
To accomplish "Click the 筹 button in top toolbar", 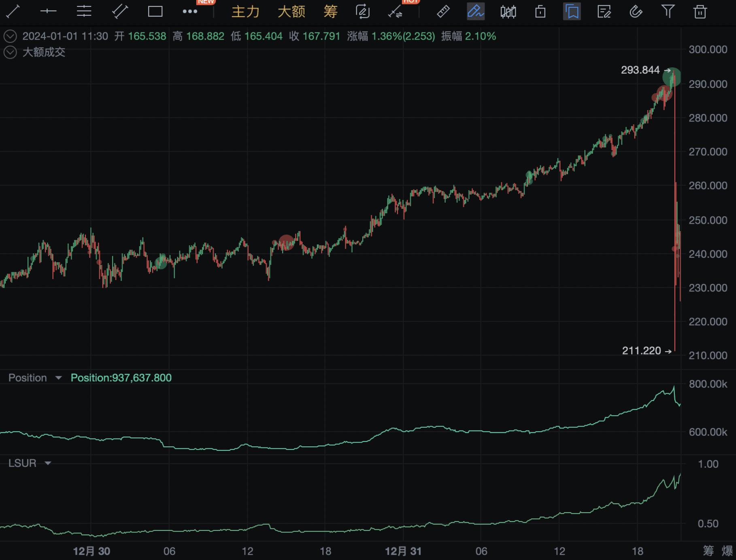I will [330, 11].
